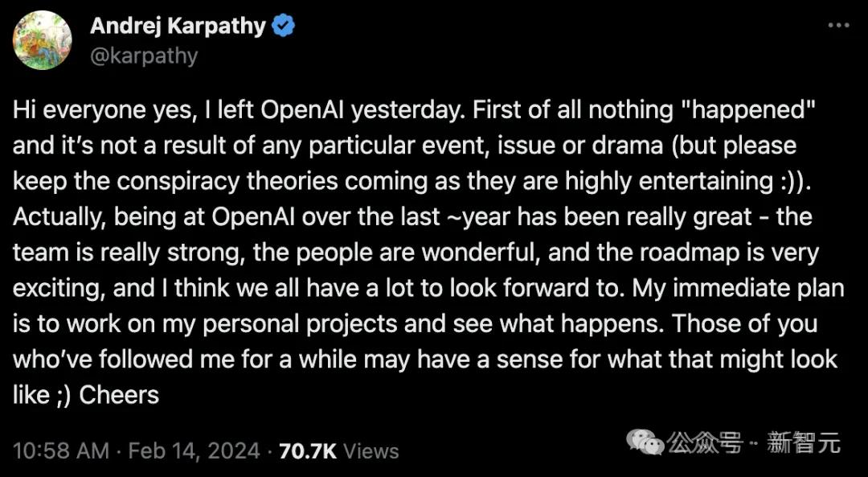Screen dimensions: 868x477
Task: Click Andrej Karpathy's profile avatar
Action: 42,41
